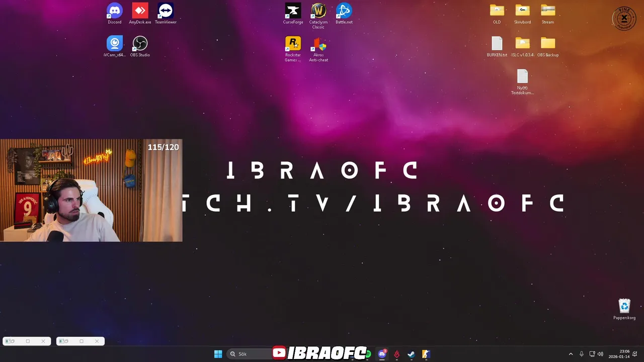The image size is (644, 362).
Task: Select the Rockstar Games launcher icon
Action: pyautogui.click(x=293, y=49)
